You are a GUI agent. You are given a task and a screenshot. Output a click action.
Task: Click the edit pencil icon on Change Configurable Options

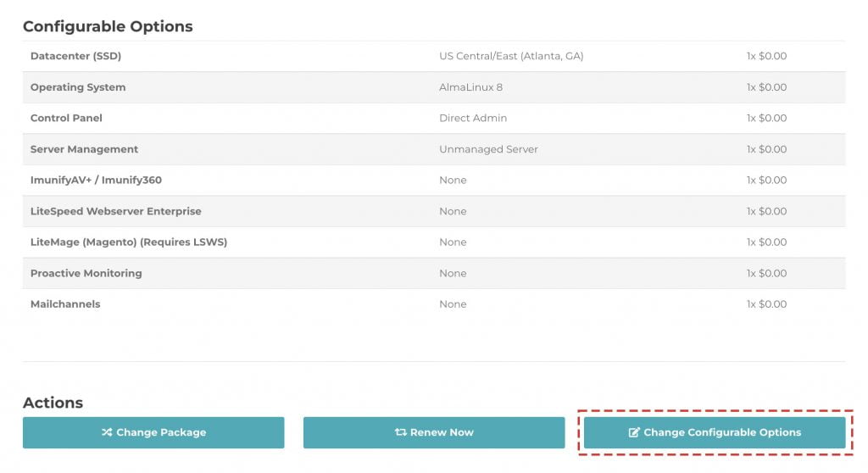coord(634,432)
